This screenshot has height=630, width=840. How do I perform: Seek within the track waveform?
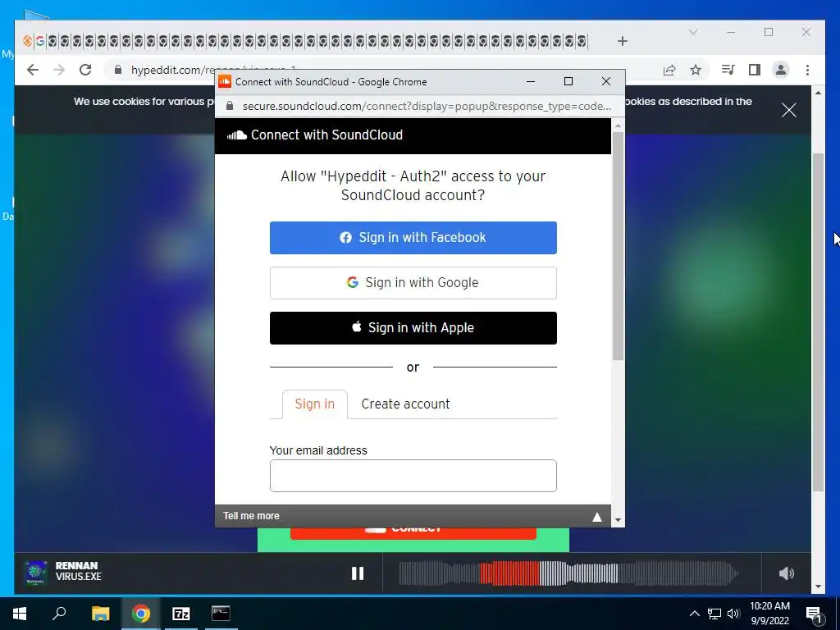(x=568, y=573)
